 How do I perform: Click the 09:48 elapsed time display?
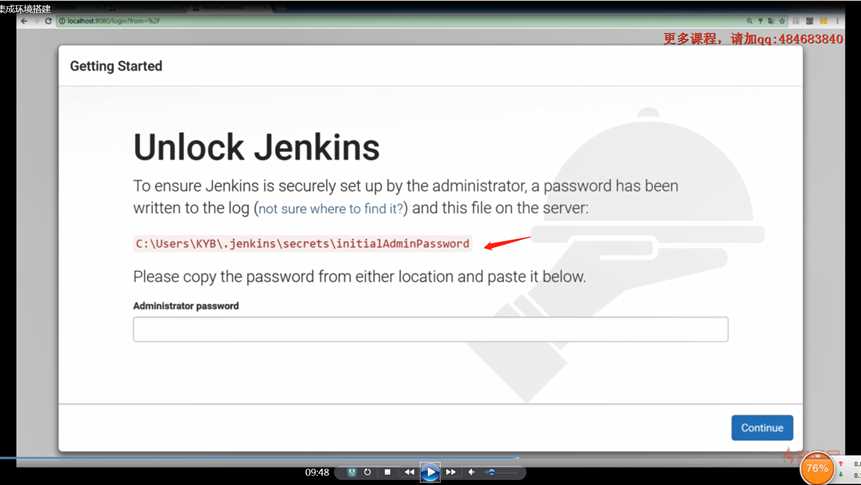[317, 472]
